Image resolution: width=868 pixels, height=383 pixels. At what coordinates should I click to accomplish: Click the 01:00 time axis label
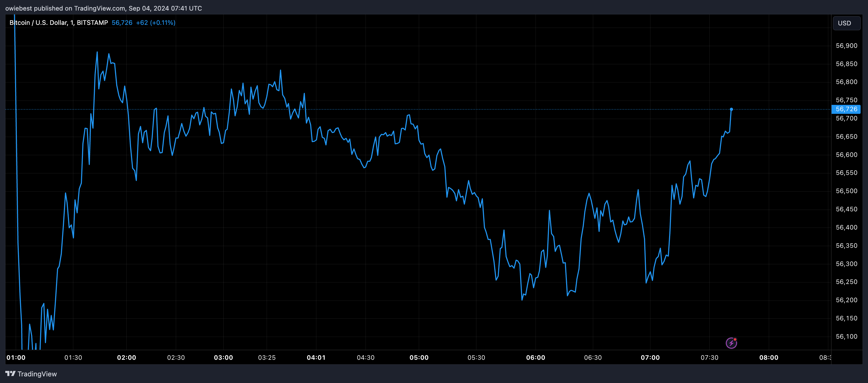pyautogui.click(x=16, y=357)
